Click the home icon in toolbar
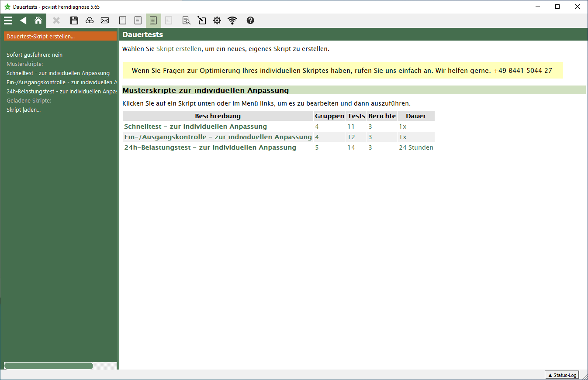The width and height of the screenshot is (588, 380). pos(38,21)
